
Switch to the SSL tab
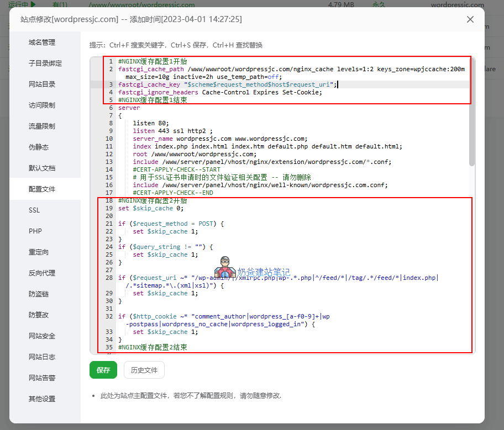tap(34, 210)
